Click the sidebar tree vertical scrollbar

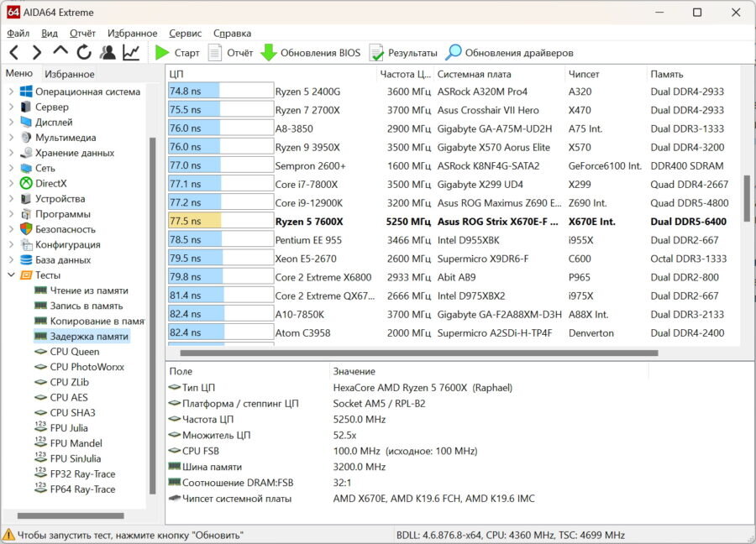(152, 316)
